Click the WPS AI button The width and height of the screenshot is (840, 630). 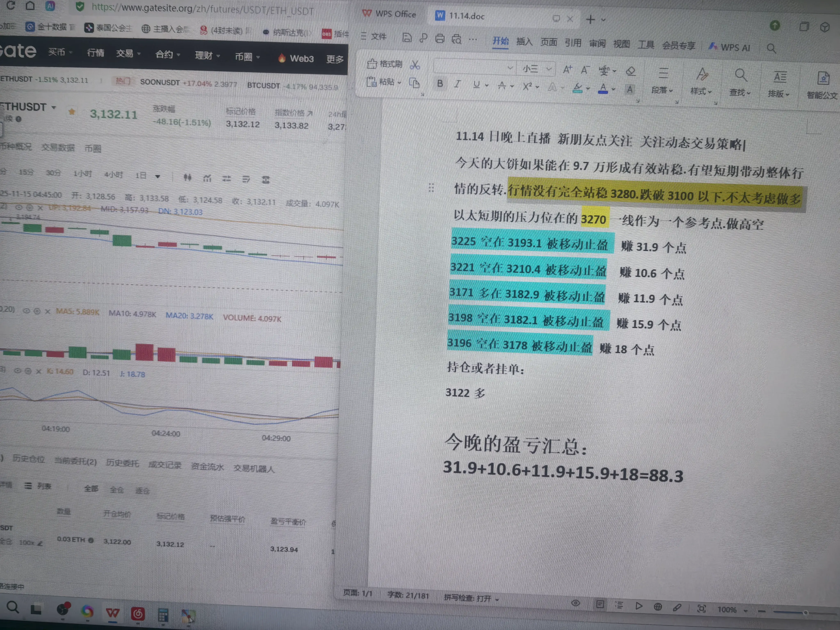(729, 47)
